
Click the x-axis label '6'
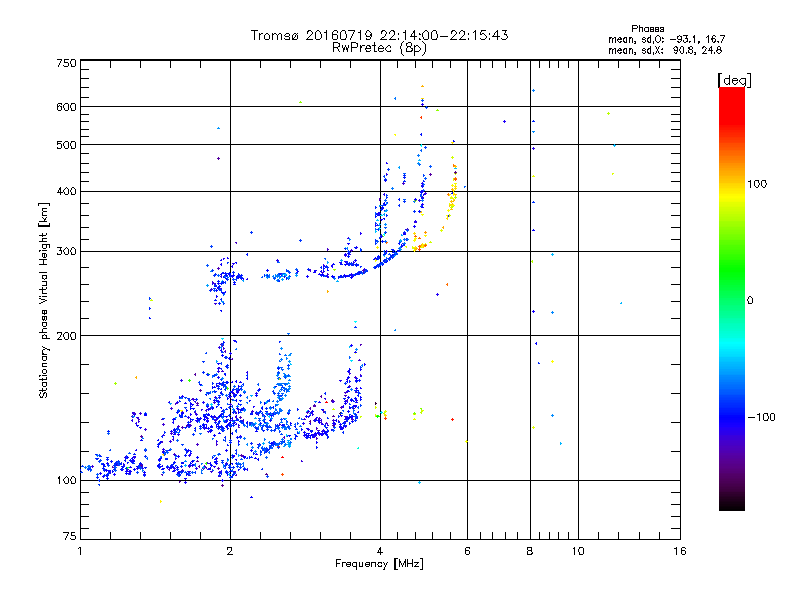pos(467,551)
